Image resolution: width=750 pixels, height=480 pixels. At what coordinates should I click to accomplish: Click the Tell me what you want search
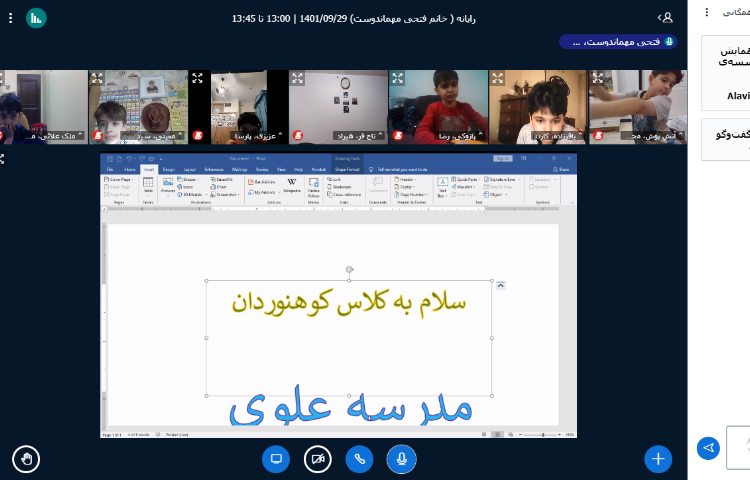tap(398, 170)
